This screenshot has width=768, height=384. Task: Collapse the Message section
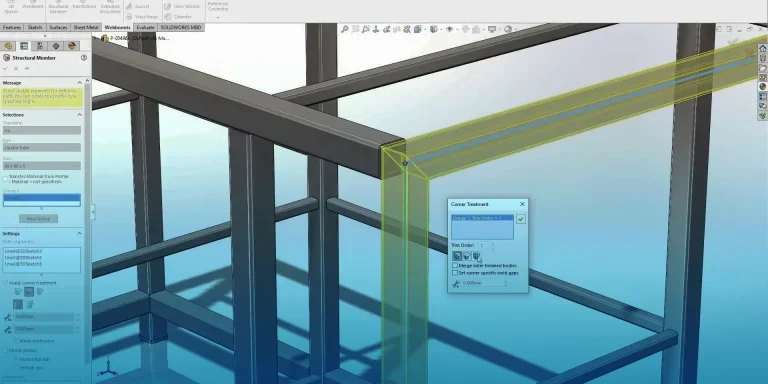pos(79,83)
